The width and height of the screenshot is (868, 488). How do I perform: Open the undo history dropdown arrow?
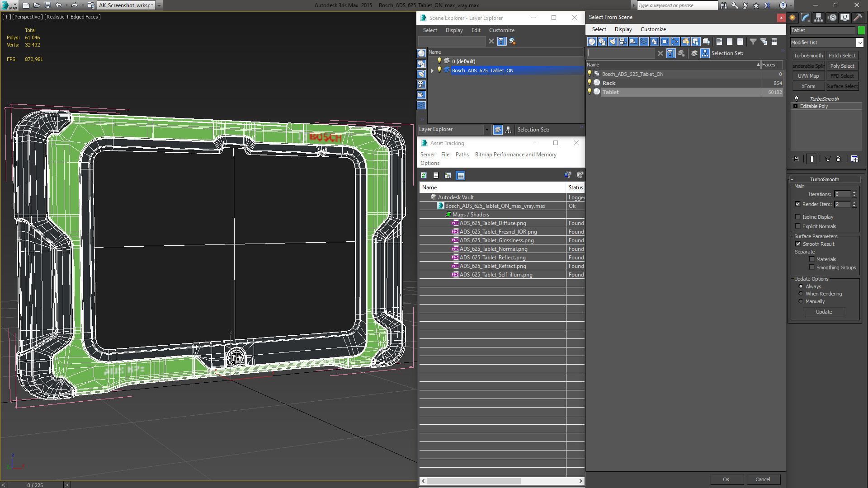tap(66, 5)
